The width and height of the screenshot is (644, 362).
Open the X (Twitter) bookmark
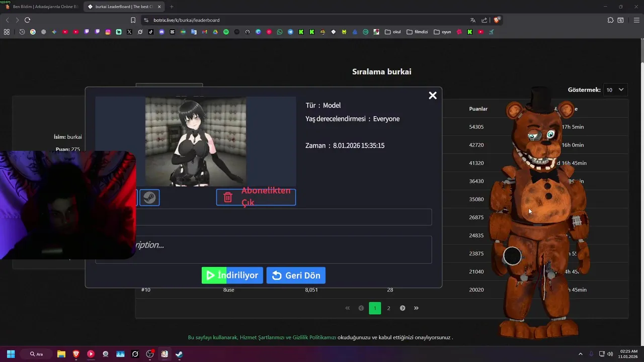click(x=129, y=32)
